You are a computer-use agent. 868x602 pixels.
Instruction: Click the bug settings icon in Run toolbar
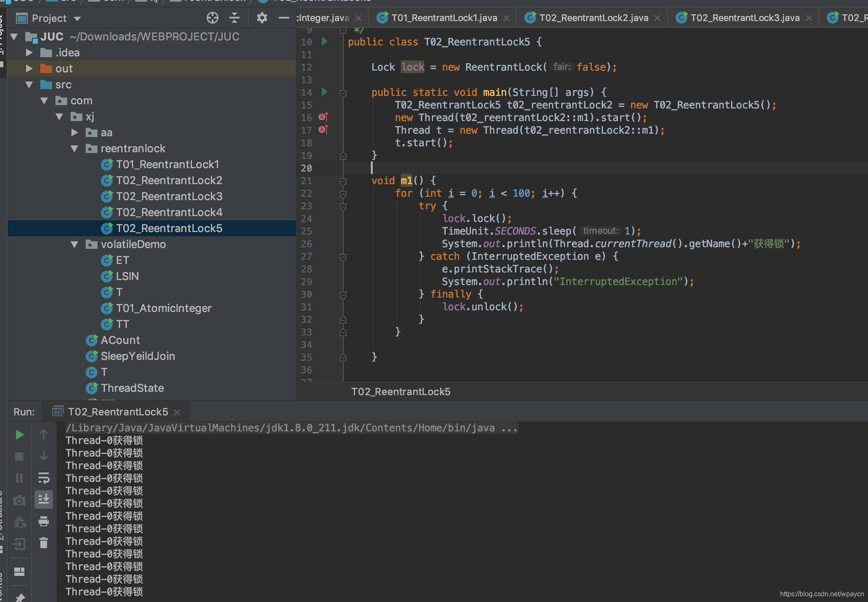click(x=19, y=522)
